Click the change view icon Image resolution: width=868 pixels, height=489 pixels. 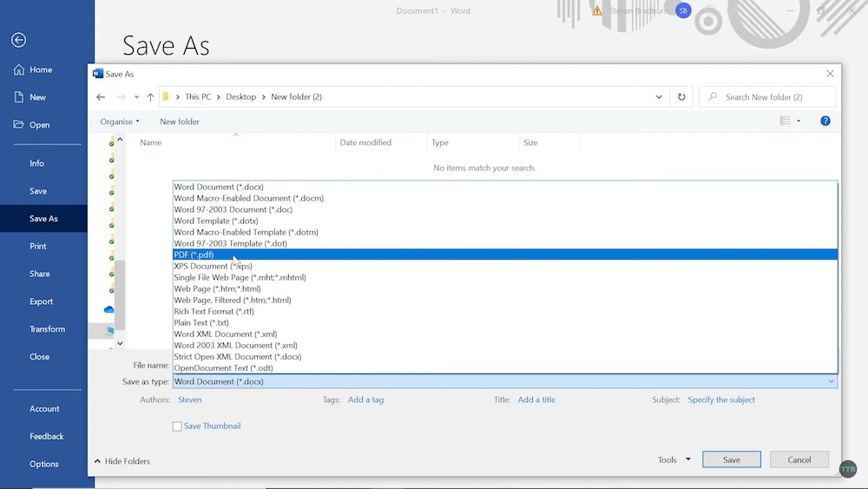pyautogui.click(x=785, y=121)
